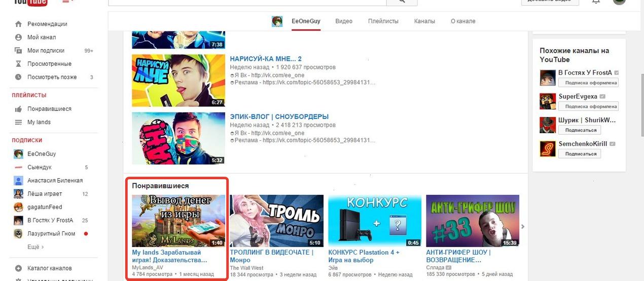Click the ПОДПИСКИ sidebar heading
644x281 pixels.
pyautogui.click(x=27, y=140)
